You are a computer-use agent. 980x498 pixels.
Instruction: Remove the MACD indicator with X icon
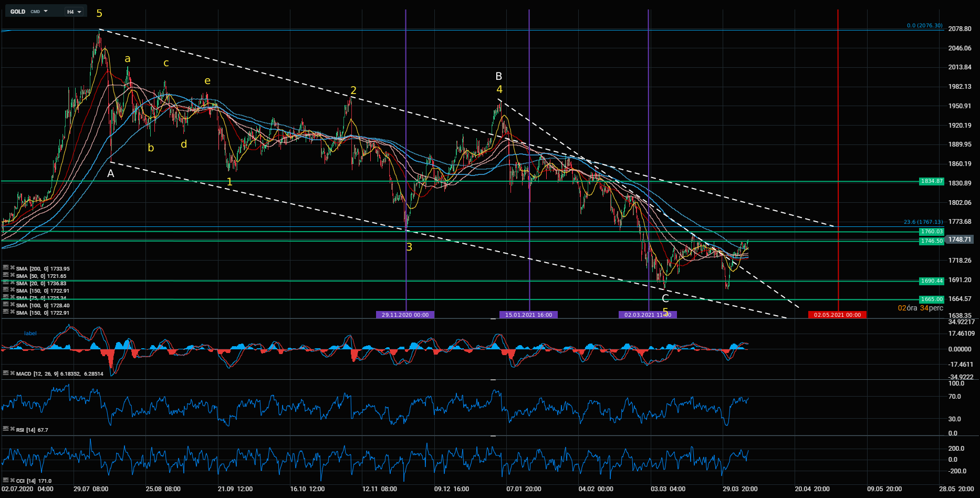click(12, 373)
